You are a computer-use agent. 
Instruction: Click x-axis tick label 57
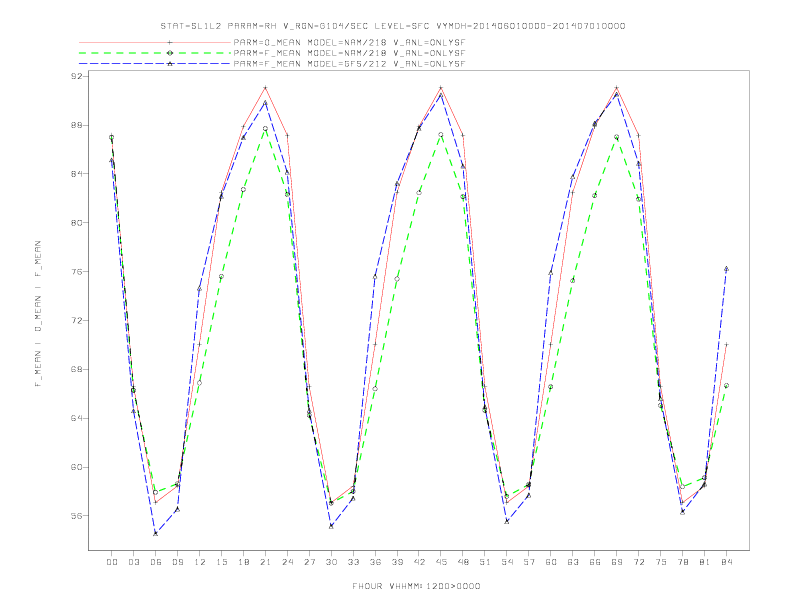[x=529, y=562]
